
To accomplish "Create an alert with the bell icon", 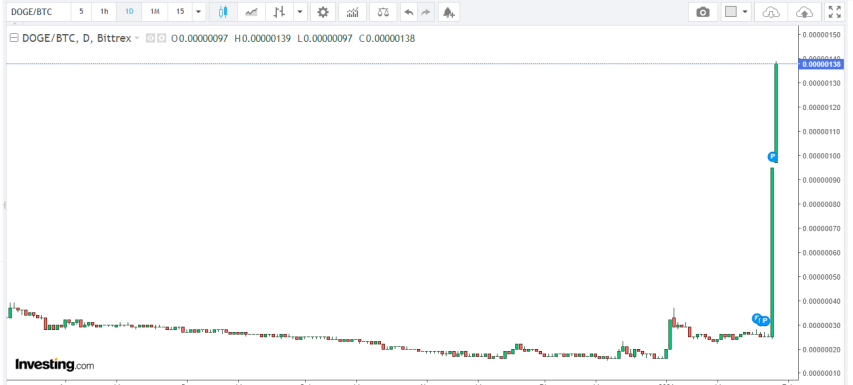I will [x=448, y=12].
